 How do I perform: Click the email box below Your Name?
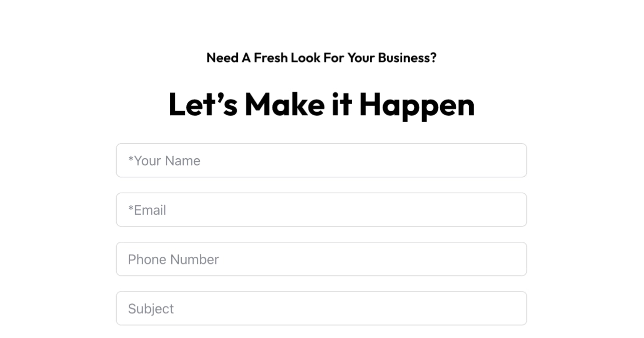click(x=321, y=209)
